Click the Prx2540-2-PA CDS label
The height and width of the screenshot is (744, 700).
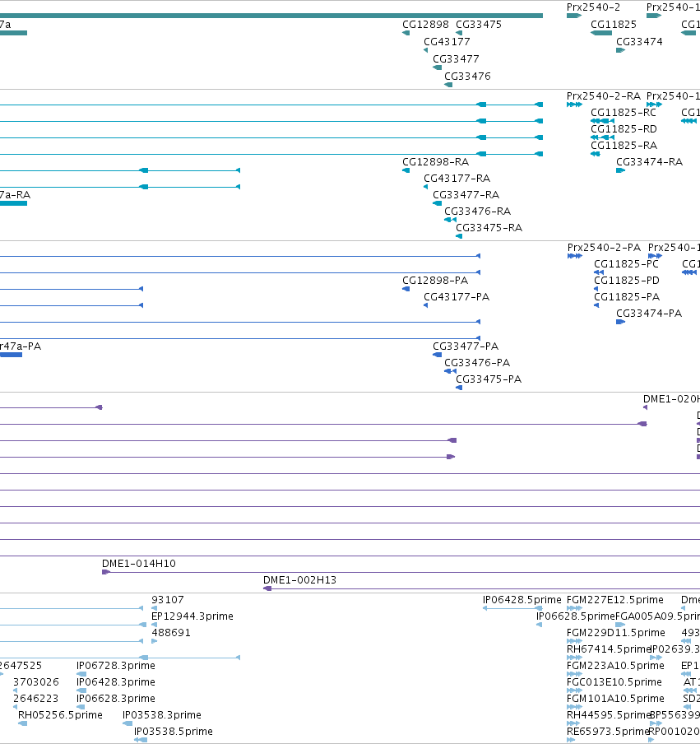tap(604, 248)
